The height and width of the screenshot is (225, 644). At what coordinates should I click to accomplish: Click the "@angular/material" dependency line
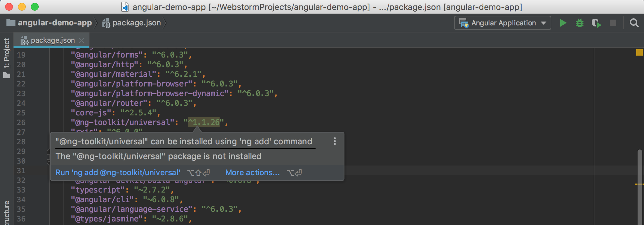tap(138, 74)
